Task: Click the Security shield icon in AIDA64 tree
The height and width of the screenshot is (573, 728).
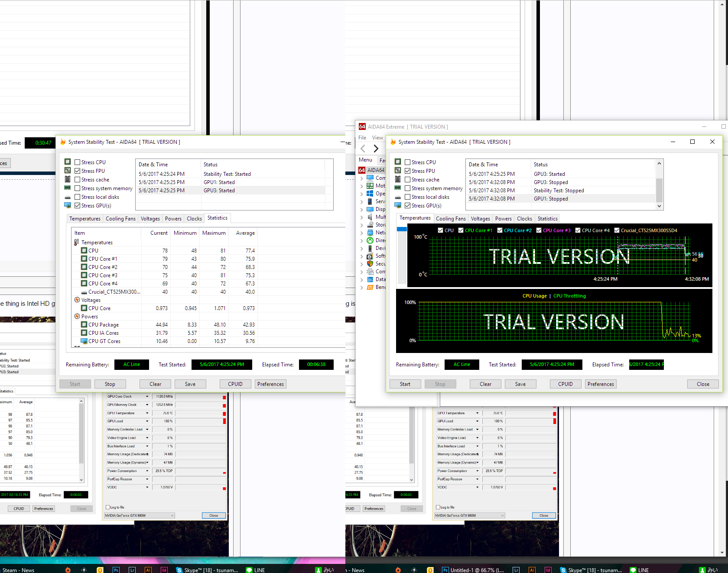Action: pyautogui.click(x=370, y=264)
